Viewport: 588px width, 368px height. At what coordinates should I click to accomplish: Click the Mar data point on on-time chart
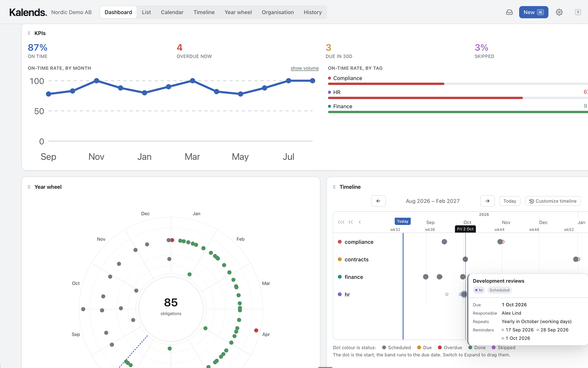tap(192, 80)
